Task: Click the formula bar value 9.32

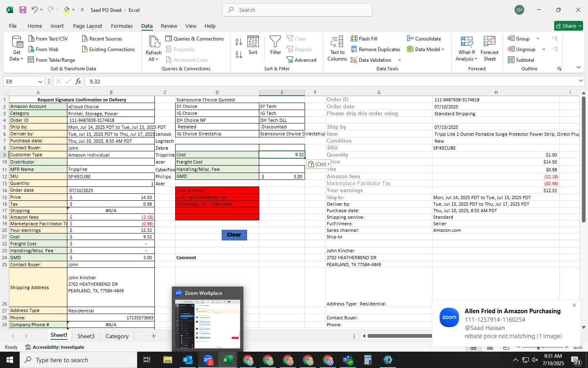Action: 95,82
